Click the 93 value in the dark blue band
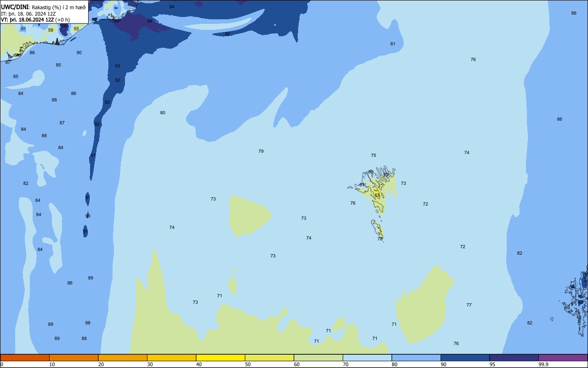Screen dimensions: 588x368 click(x=118, y=66)
